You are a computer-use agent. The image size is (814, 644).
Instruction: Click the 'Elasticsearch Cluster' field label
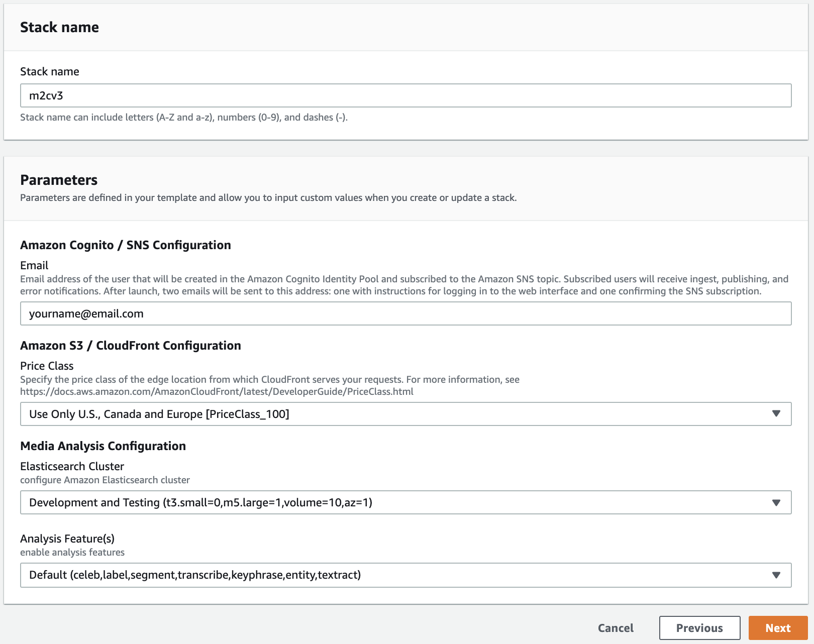pos(72,466)
